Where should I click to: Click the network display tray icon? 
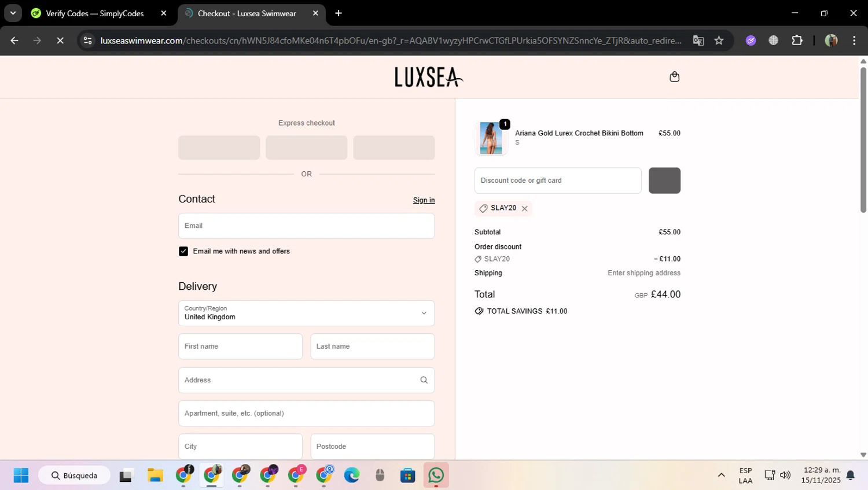coord(770,476)
